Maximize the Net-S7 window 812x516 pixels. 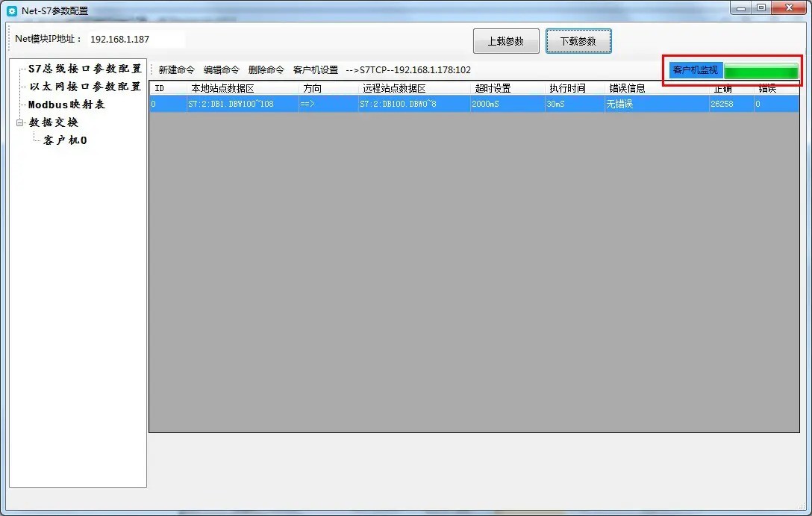click(761, 8)
